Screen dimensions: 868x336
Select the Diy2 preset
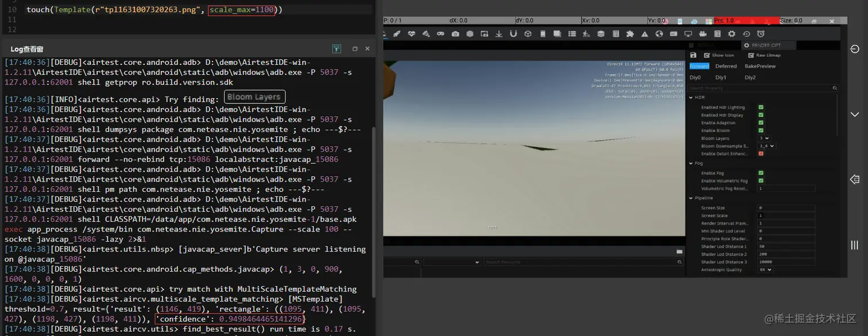pyautogui.click(x=750, y=77)
